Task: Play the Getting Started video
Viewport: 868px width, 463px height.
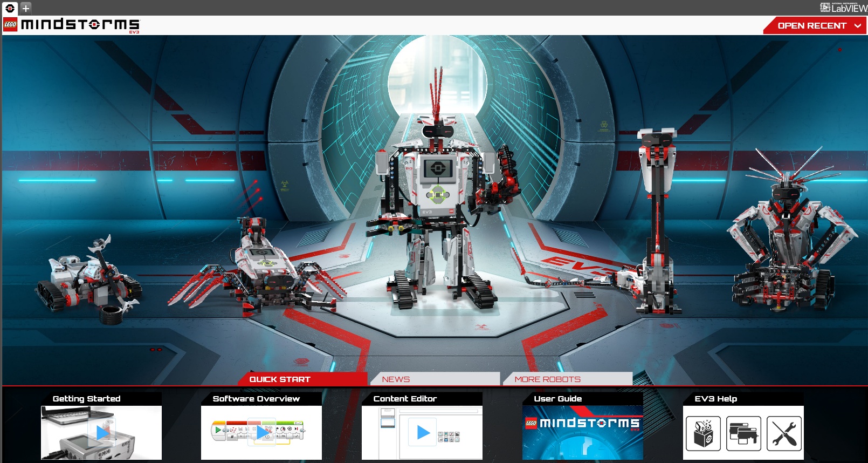Action: pos(101,433)
